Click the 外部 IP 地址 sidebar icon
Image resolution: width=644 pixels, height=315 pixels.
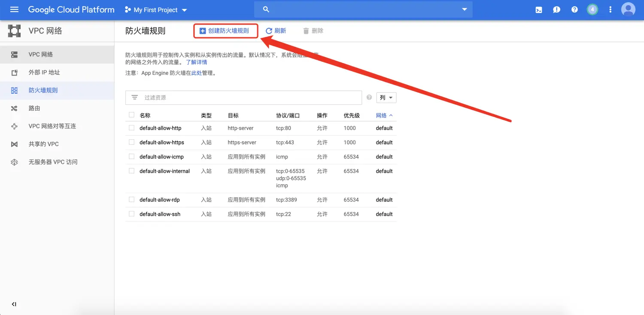click(14, 73)
